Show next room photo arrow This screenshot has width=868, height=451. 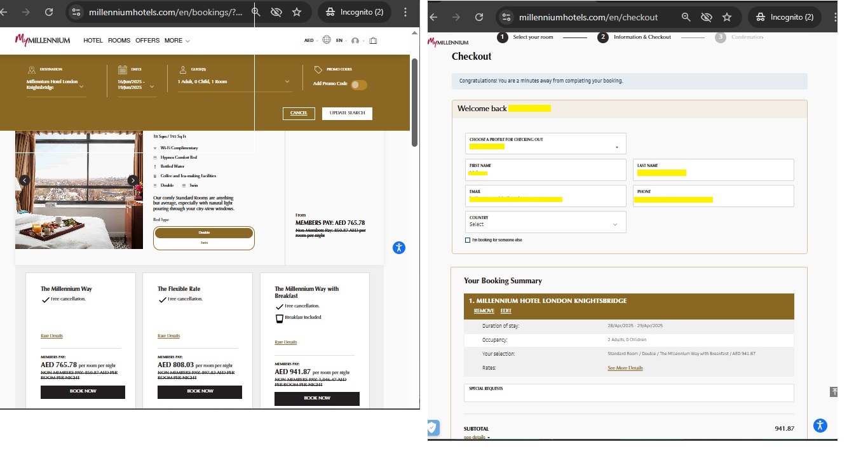point(133,180)
